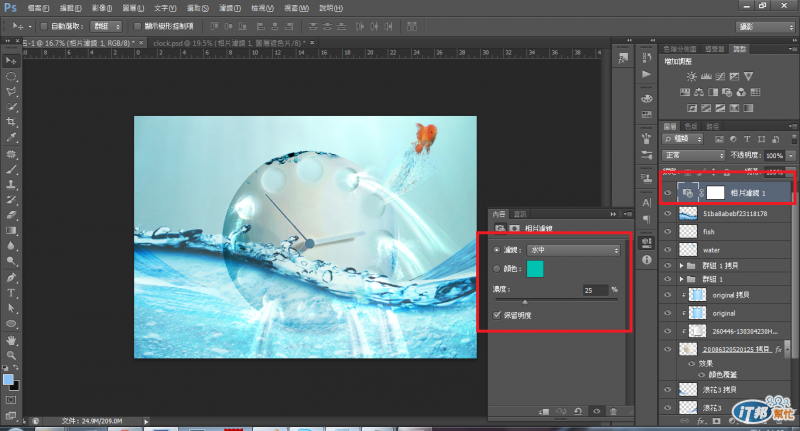Uncheck the 保留明度 checkbox
This screenshot has width=800, height=431.
tap(497, 315)
